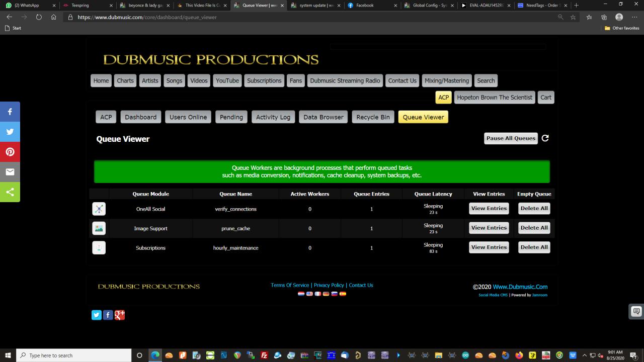This screenshot has height=362, width=644.
Task: Click the browser address bar
Action: [302, 17]
